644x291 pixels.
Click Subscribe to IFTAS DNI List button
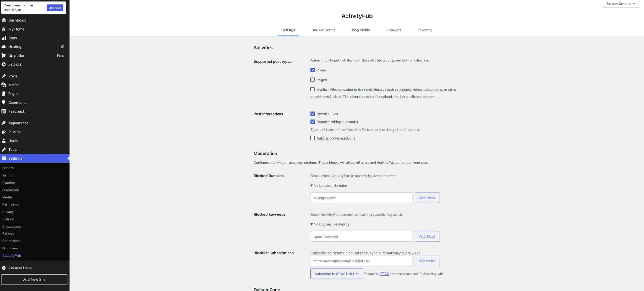click(336, 274)
